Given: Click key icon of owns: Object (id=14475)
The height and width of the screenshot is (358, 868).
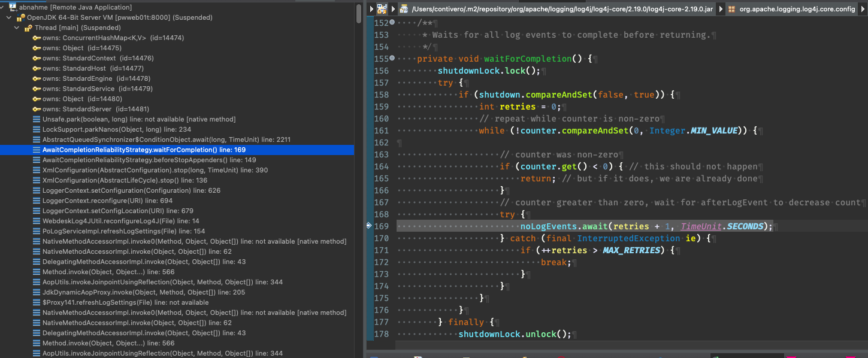Looking at the screenshot, I should [x=37, y=48].
